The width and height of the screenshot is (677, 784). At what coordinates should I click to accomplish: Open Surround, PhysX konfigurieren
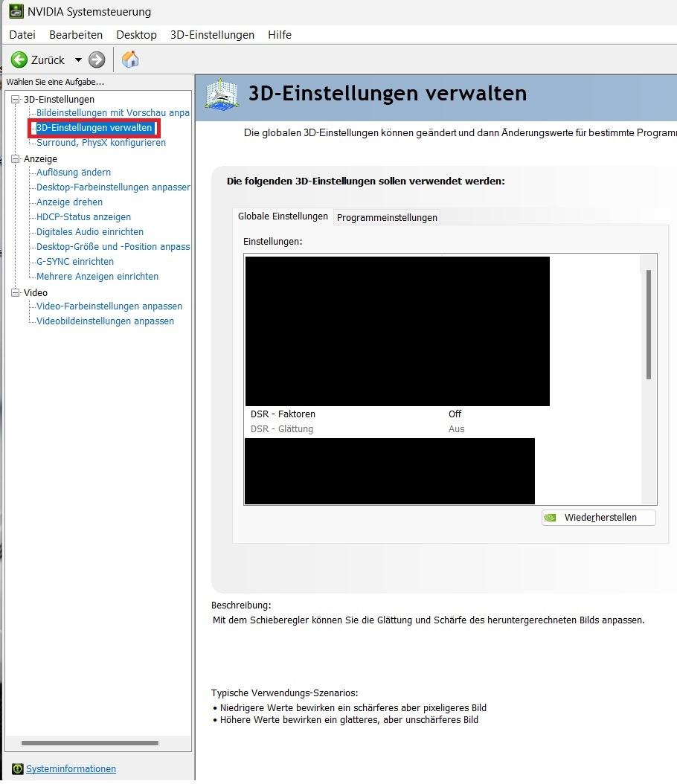point(101,143)
